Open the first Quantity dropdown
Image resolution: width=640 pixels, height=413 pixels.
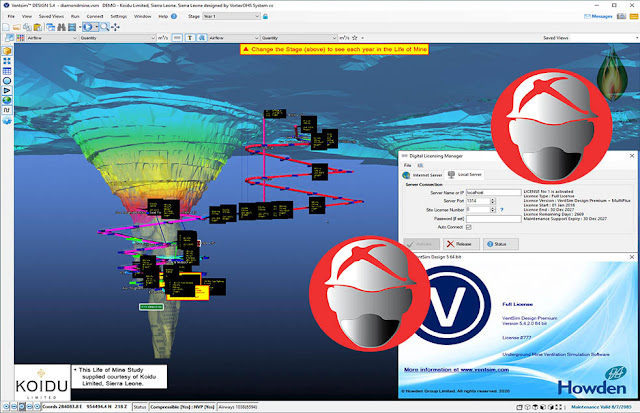click(118, 38)
